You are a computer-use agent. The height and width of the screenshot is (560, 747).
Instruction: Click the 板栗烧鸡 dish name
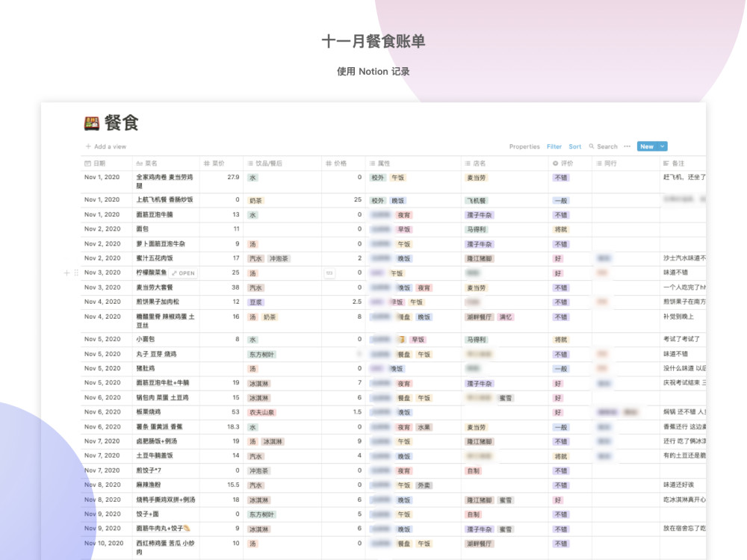pos(148,412)
